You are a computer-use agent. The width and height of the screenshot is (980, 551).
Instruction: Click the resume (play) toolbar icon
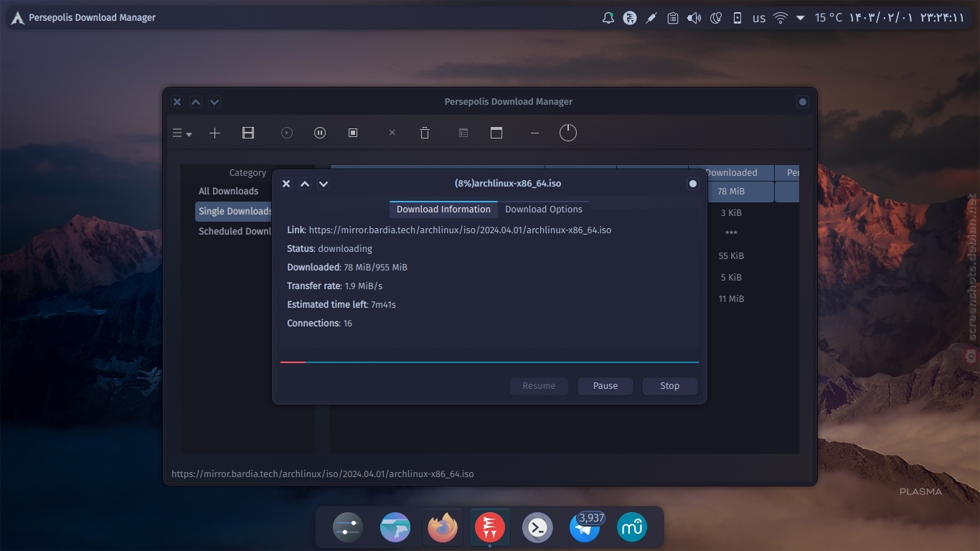pos(287,133)
